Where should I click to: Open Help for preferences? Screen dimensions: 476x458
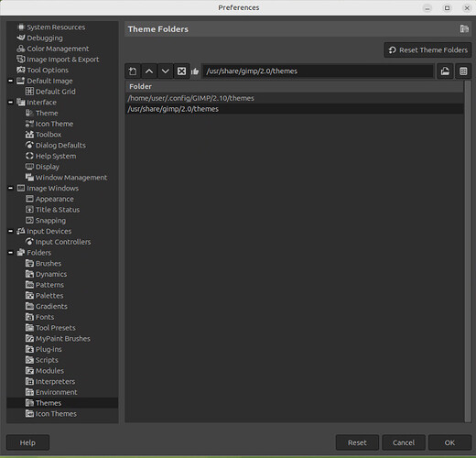(27, 442)
